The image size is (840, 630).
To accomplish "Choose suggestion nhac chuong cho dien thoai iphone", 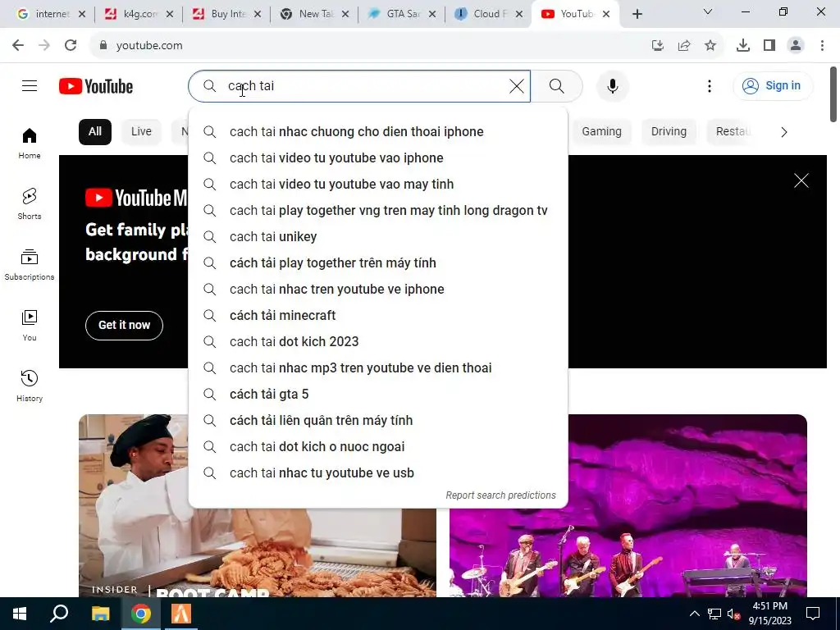I will pyautogui.click(x=378, y=132).
